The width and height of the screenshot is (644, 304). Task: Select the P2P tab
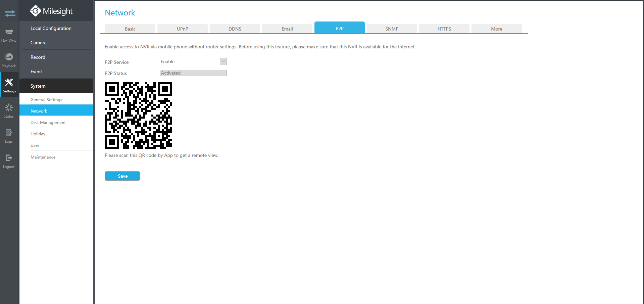[340, 28]
